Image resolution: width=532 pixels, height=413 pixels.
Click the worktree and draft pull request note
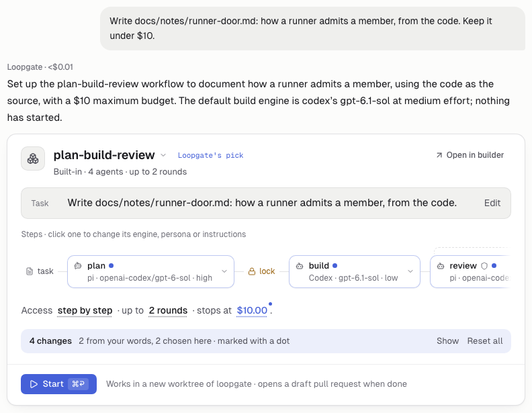click(x=257, y=384)
